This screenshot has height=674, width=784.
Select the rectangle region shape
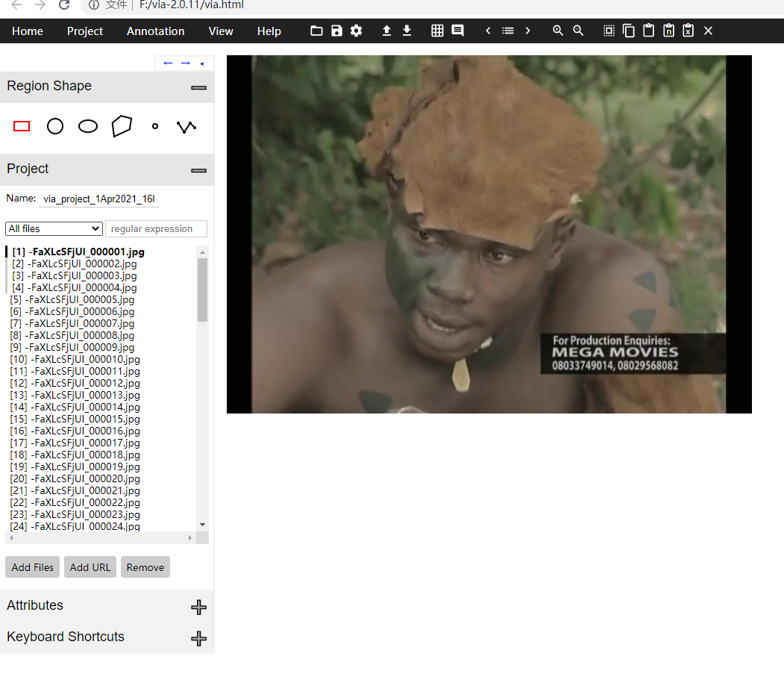pos(22,126)
